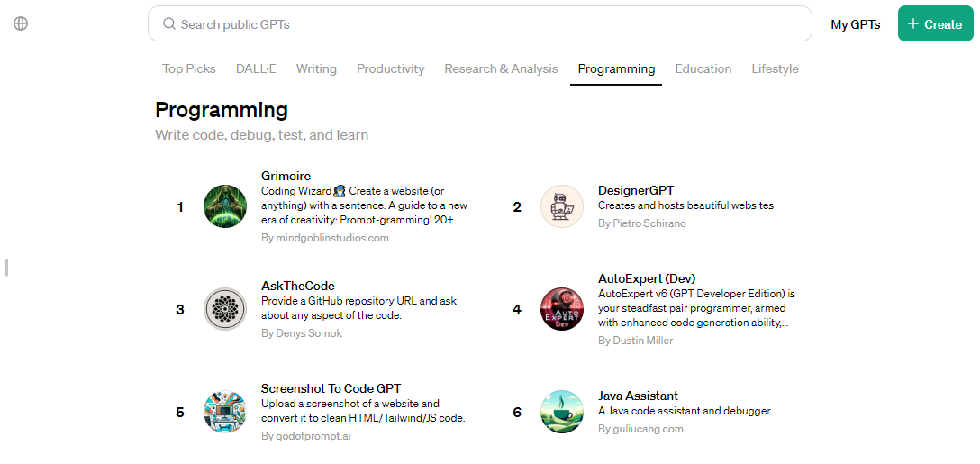This screenshot has height=464, width=980.
Task: Click the Screenshot To Code GPT thumbnail
Action: pos(225,412)
